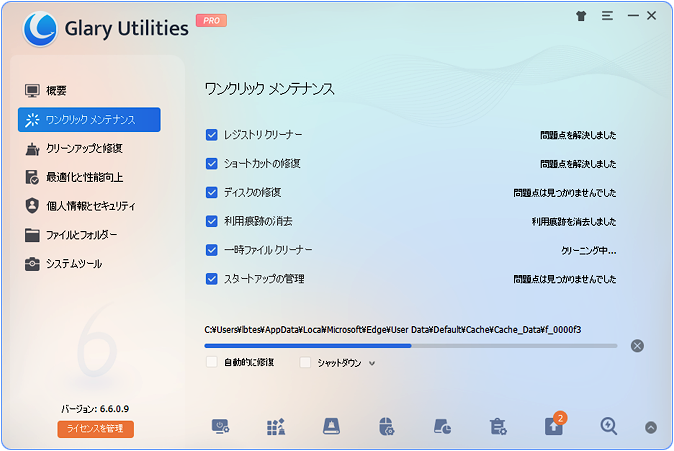The image size is (674, 451).
Task: Open the grid modules tool in bottom bar
Action: coord(276,426)
